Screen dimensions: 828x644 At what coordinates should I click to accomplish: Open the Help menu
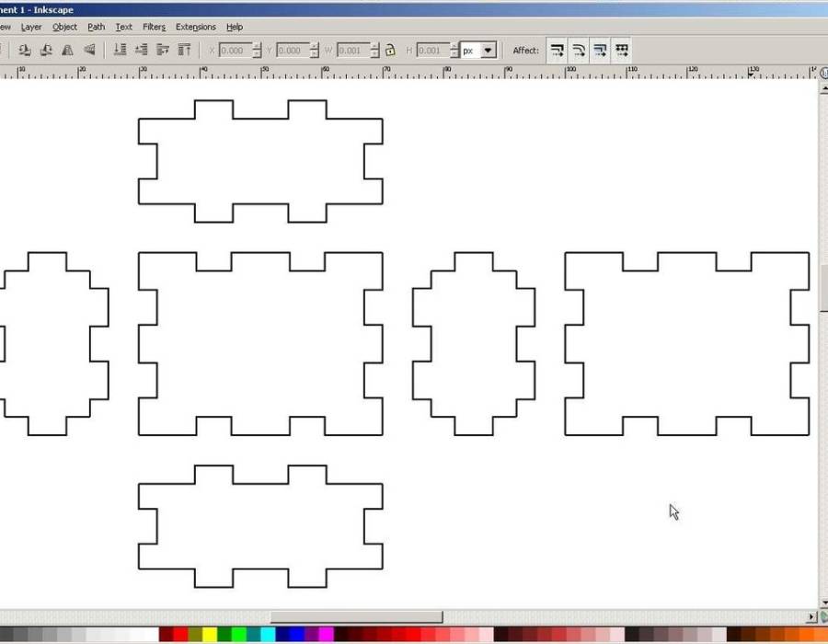(x=235, y=27)
